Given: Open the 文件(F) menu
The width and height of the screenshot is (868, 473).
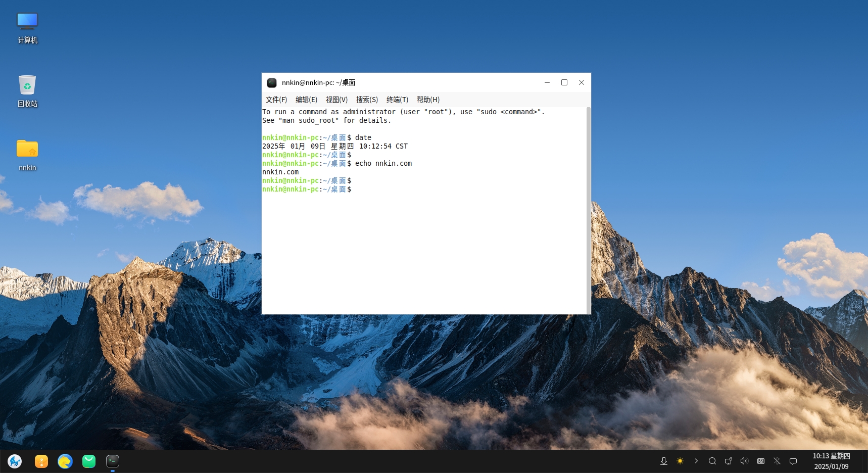Looking at the screenshot, I should (276, 100).
